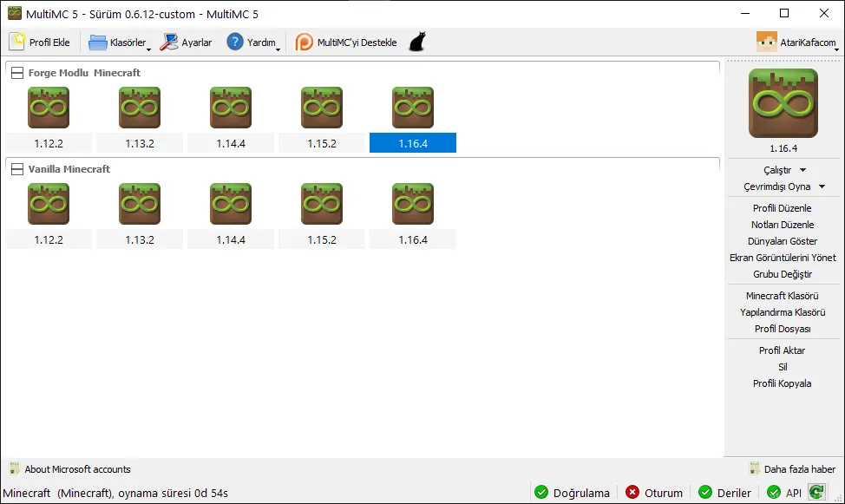Open Yapılandırma Klasörü
845x504 pixels.
coord(783,312)
